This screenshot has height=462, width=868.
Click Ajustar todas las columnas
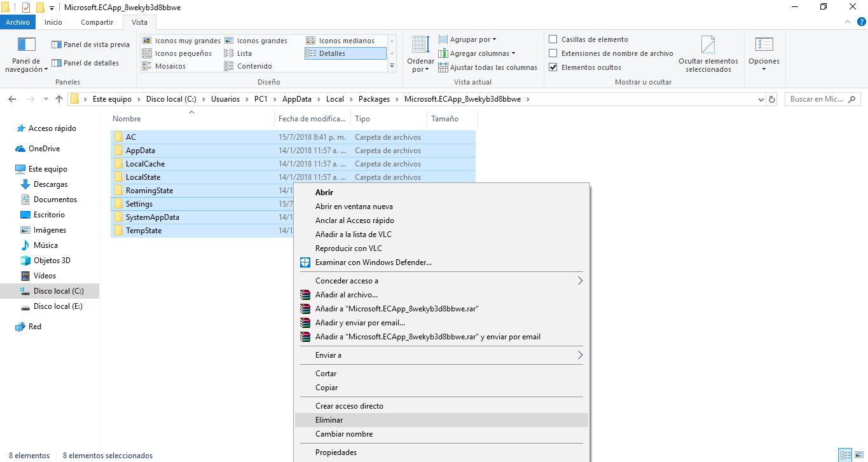coord(488,67)
